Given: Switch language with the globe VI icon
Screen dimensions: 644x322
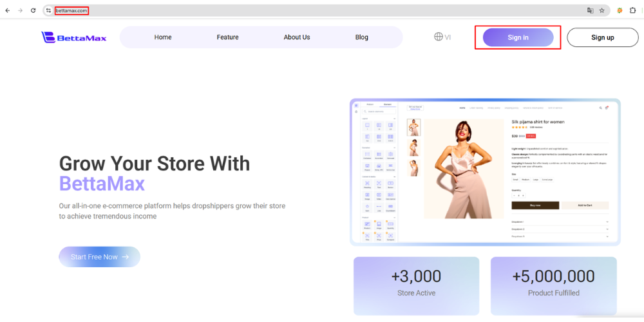Looking at the screenshot, I should click(x=442, y=37).
